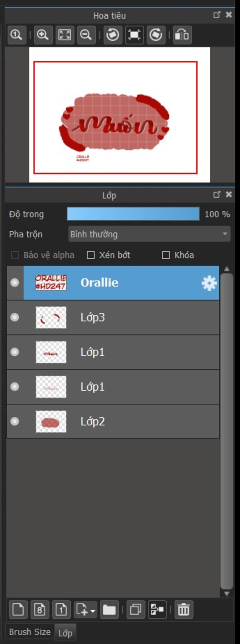The width and height of the screenshot is (240, 644).
Task: Enable the Xén bớt checkbox
Action: [90, 255]
